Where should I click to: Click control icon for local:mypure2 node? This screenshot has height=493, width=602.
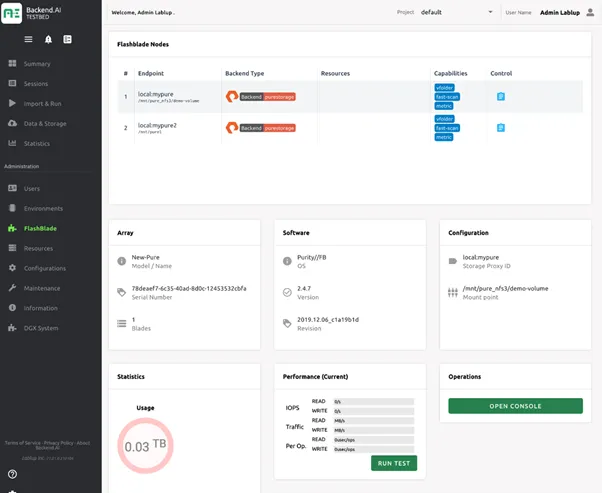click(501, 127)
